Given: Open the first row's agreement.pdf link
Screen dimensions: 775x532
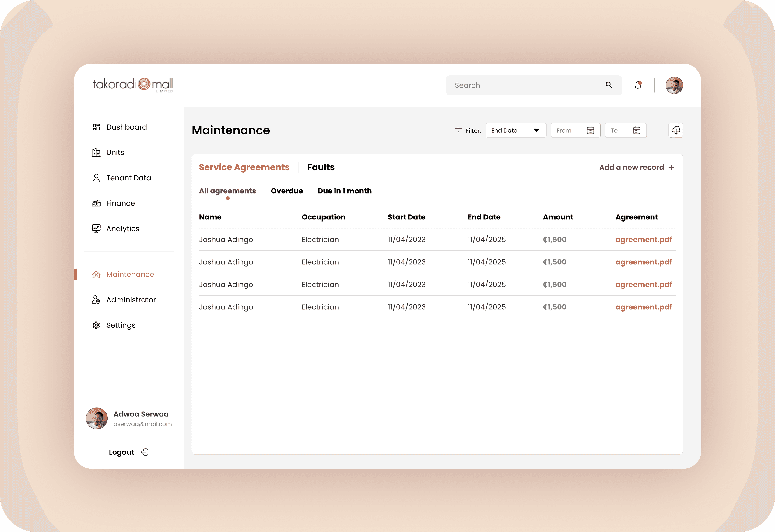Looking at the screenshot, I should [x=643, y=240].
